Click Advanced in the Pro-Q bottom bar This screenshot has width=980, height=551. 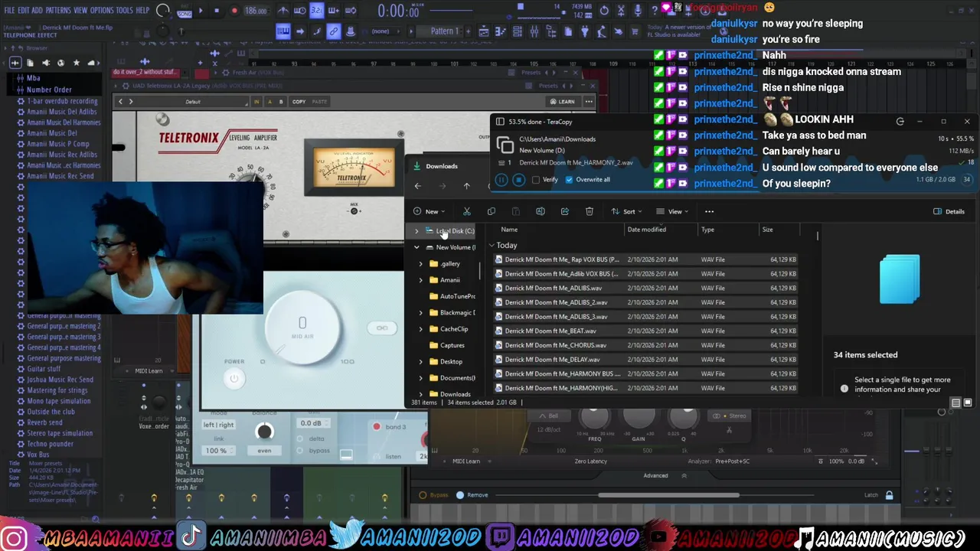pos(655,476)
